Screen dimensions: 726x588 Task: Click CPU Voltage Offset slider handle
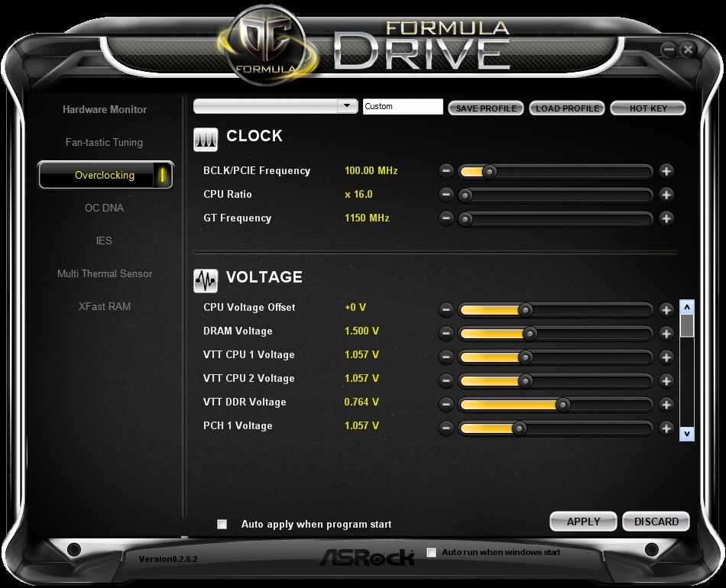[526, 310]
